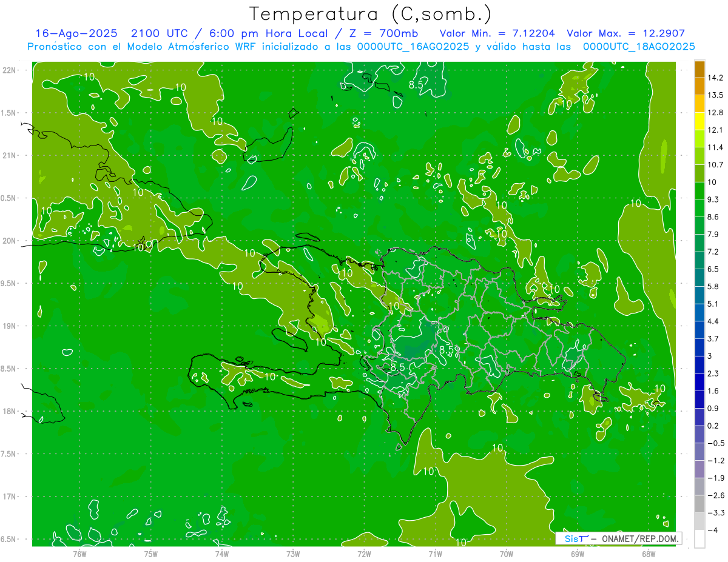Select the pressure level 'Z = 700mb'
Viewport: 728px width, 562px height.
coord(382,33)
